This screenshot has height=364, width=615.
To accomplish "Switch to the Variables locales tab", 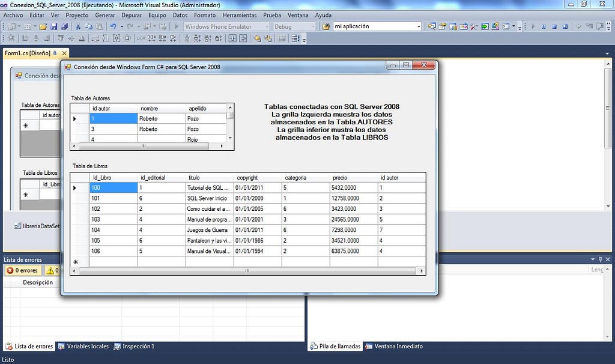I will (83, 347).
